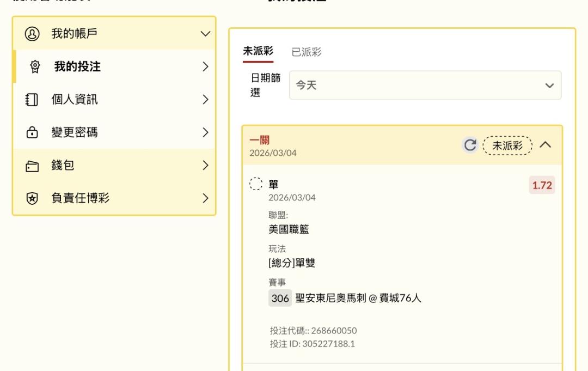Click the 負責任博彩 shield star icon

coord(32,198)
